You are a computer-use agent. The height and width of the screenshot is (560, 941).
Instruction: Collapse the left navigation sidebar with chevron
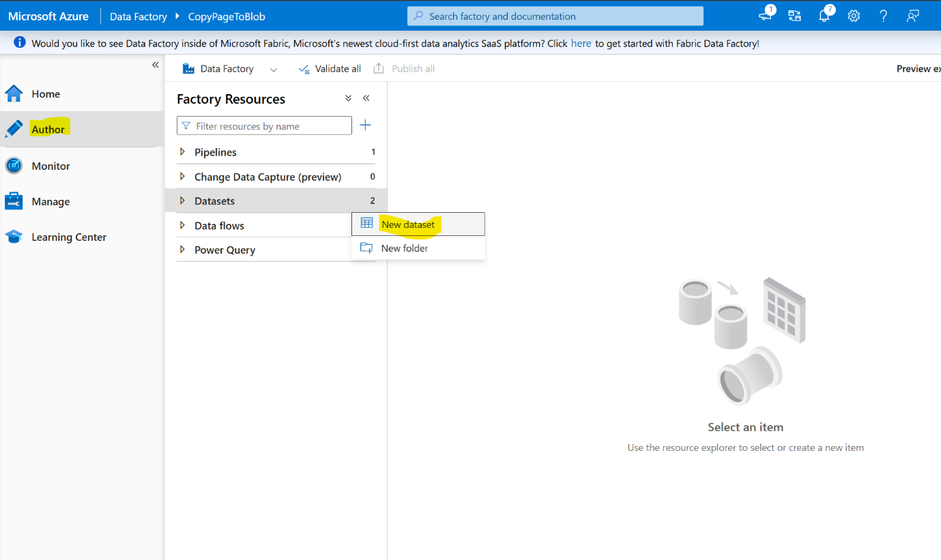(155, 64)
